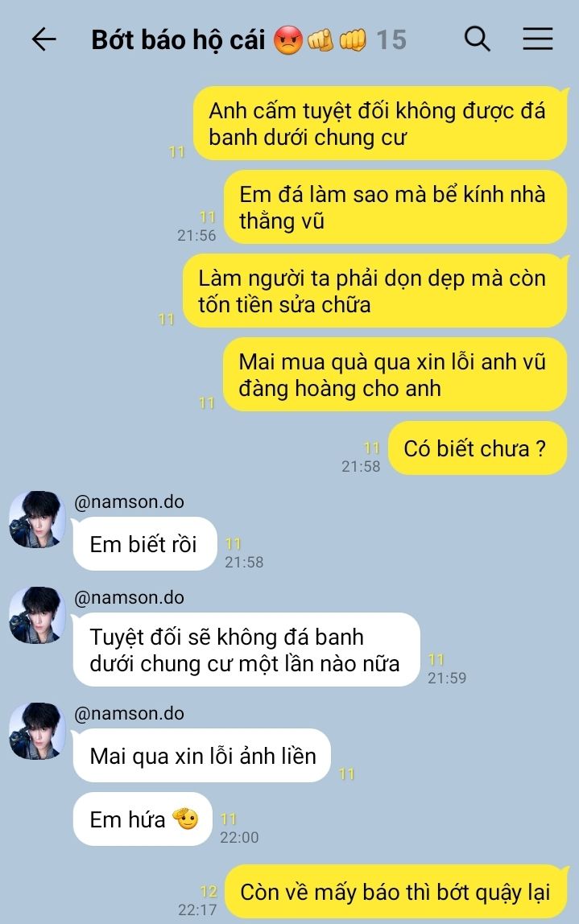Tap @namson.do name above 'Em biết rồi'
Viewport: 579px width, 924px height.
(129, 502)
